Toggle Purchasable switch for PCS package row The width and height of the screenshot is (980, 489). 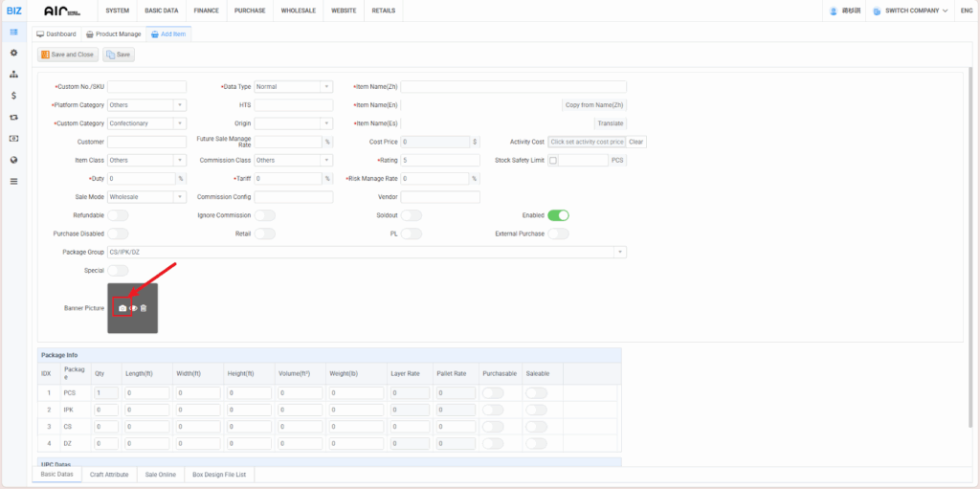[494, 392]
